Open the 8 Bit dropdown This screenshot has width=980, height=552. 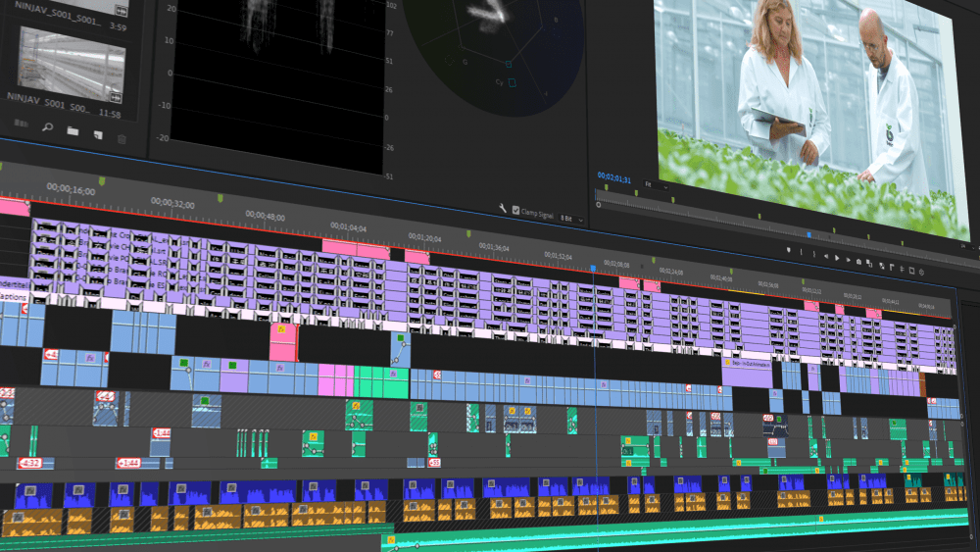pyautogui.click(x=571, y=220)
